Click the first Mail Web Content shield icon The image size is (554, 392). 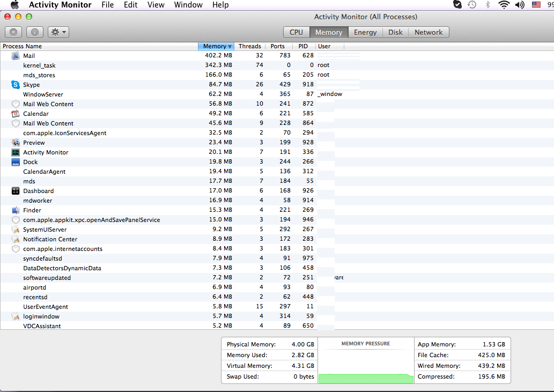pos(16,104)
